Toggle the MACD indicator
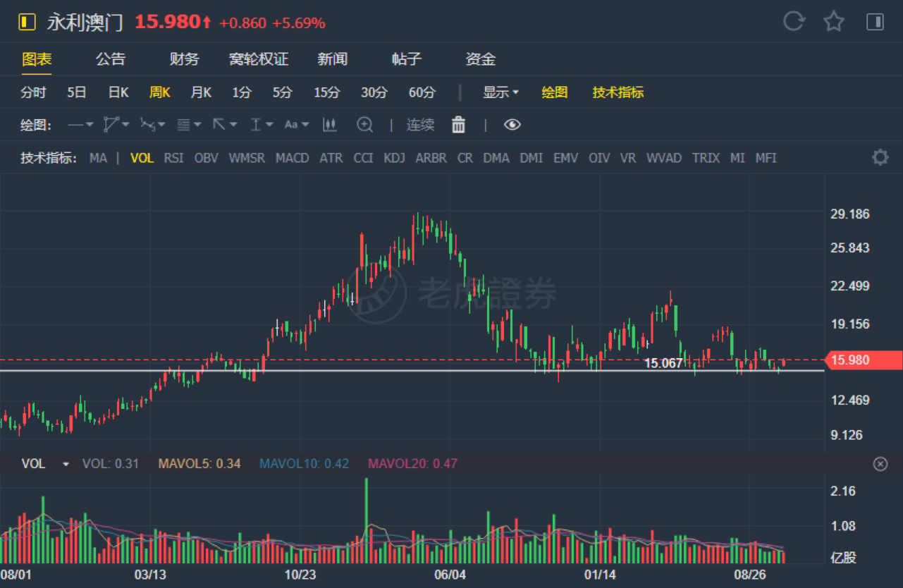This screenshot has width=903, height=588. [x=292, y=158]
